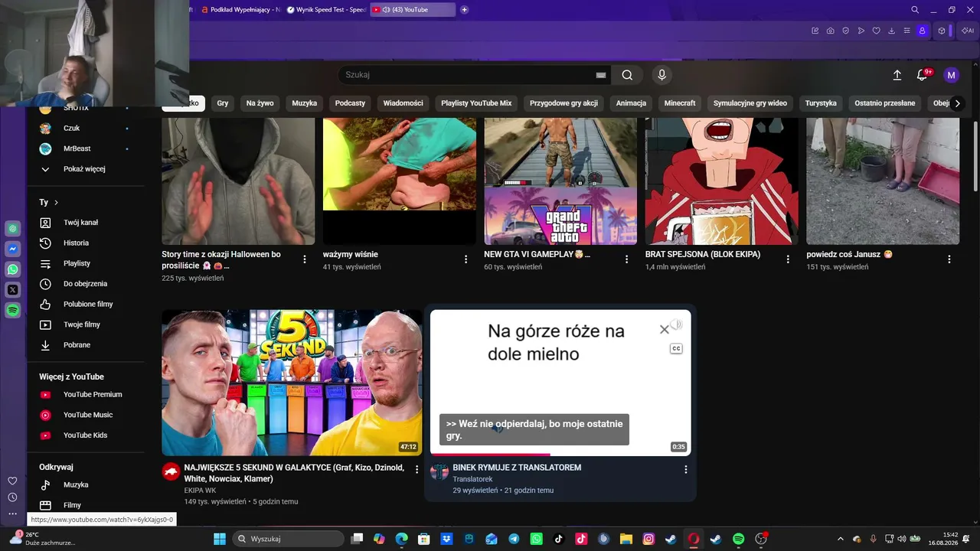Select the 'Na żywo' category chip

tap(260, 103)
